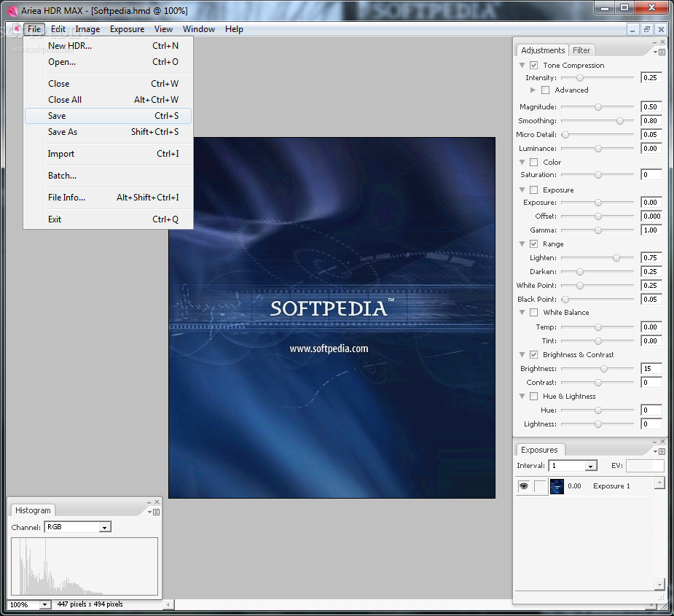Uncheck Brightness & Contrast checkbox

[x=533, y=354]
